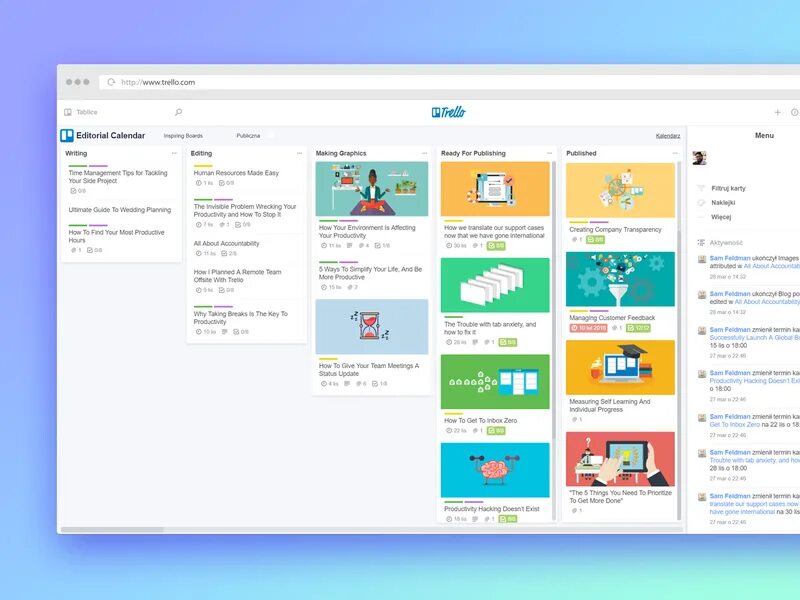
Task: Click purple label on Why Taking Breaks card
Action: [223, 307]
